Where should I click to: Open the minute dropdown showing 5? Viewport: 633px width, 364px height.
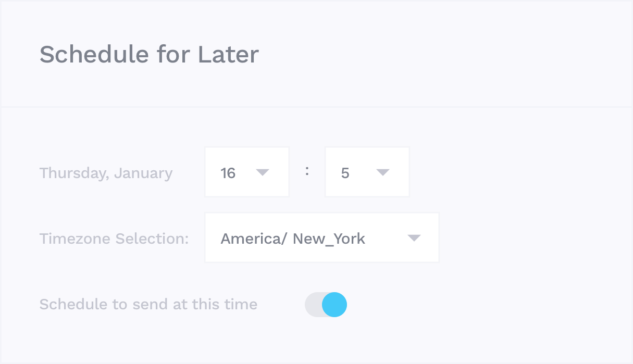click(367, 172)
